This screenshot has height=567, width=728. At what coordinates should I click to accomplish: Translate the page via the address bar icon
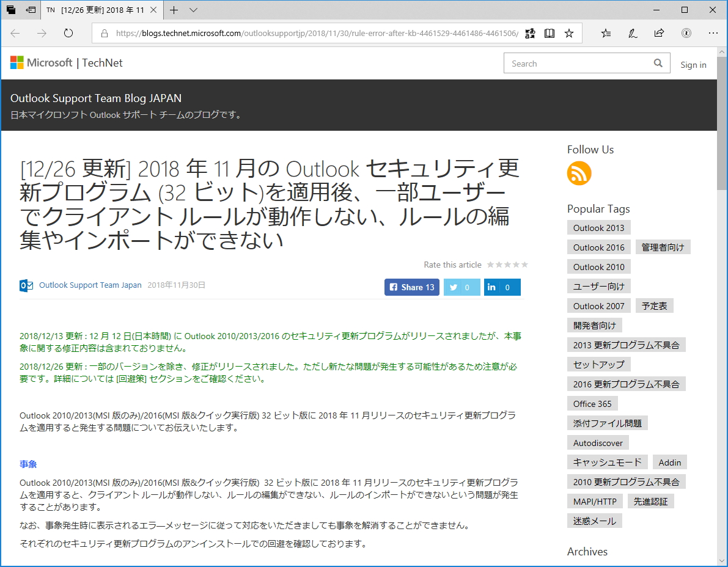click(530, 34)
